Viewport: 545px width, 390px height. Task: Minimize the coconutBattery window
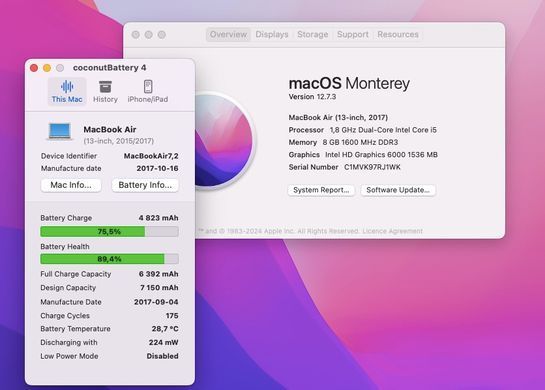click(47, 68)
